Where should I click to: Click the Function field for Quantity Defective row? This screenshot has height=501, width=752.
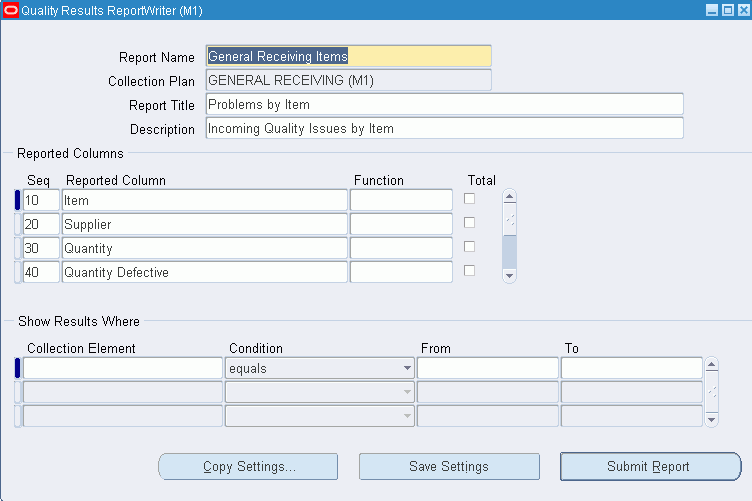[401, 272]
